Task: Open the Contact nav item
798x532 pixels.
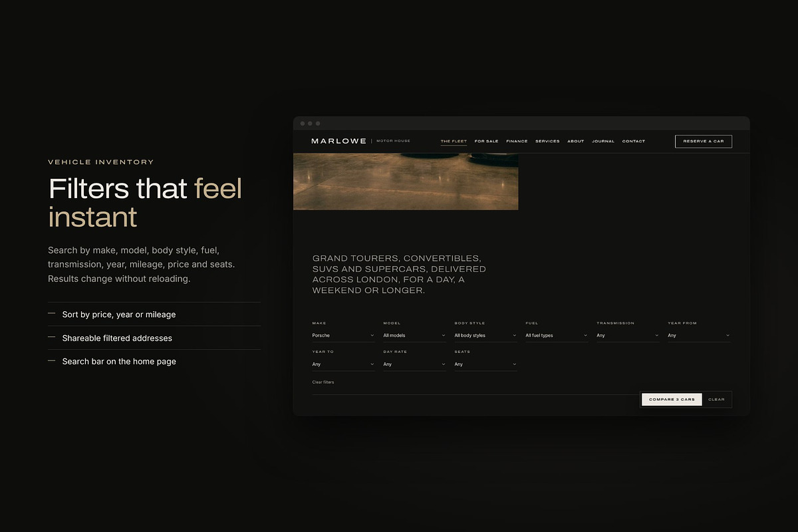Action: pos(634,141)
